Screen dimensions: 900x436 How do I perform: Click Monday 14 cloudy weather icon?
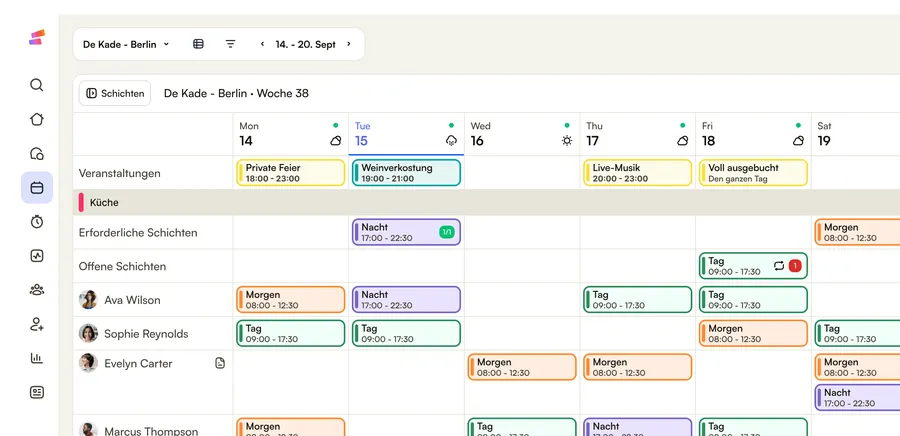tap(336, 141)
